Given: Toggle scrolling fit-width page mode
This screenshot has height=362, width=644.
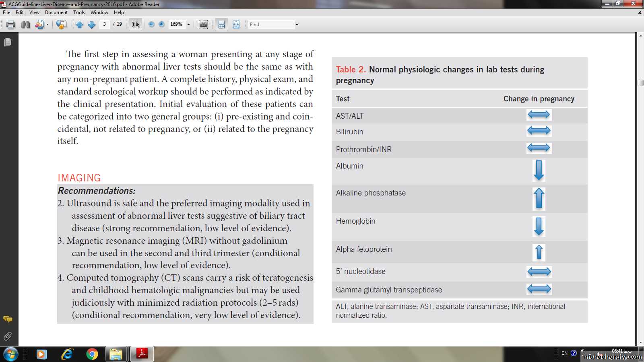Looking at the screenshot, I should click(x=221, y=25).
